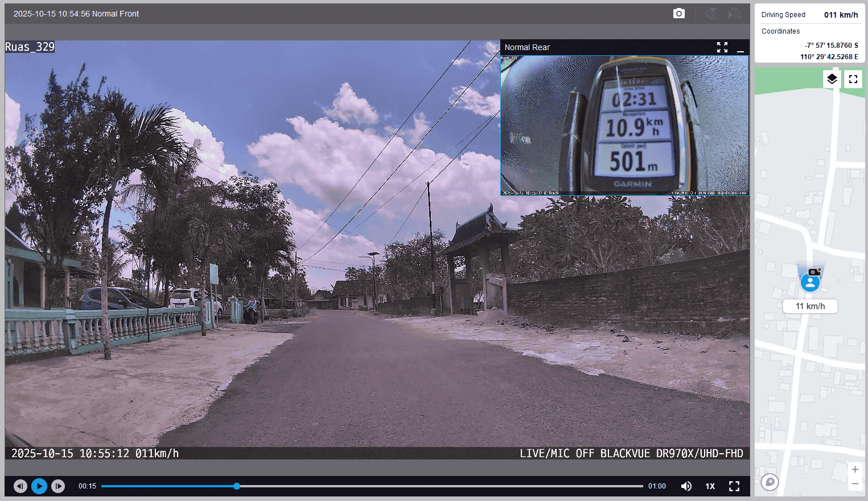868x501 pixels.
Task: Step back to the previous frame
Action: pyautogui.click(x=20, y=486)
